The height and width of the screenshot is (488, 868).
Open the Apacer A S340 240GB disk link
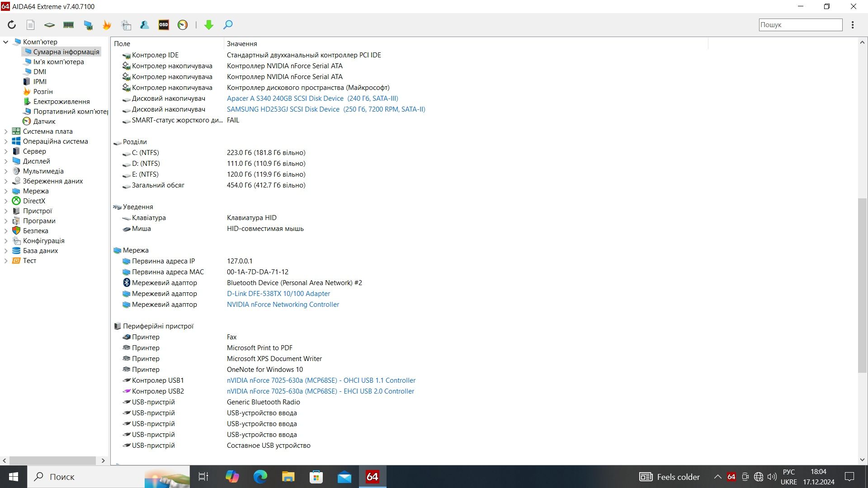[312, 99]
